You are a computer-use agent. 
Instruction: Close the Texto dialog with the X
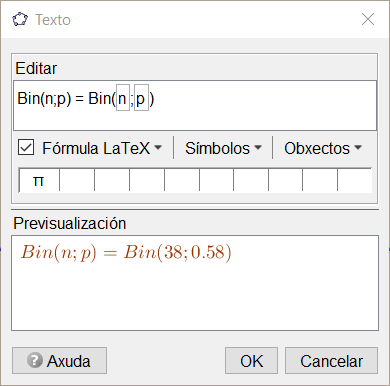(368, 19)
